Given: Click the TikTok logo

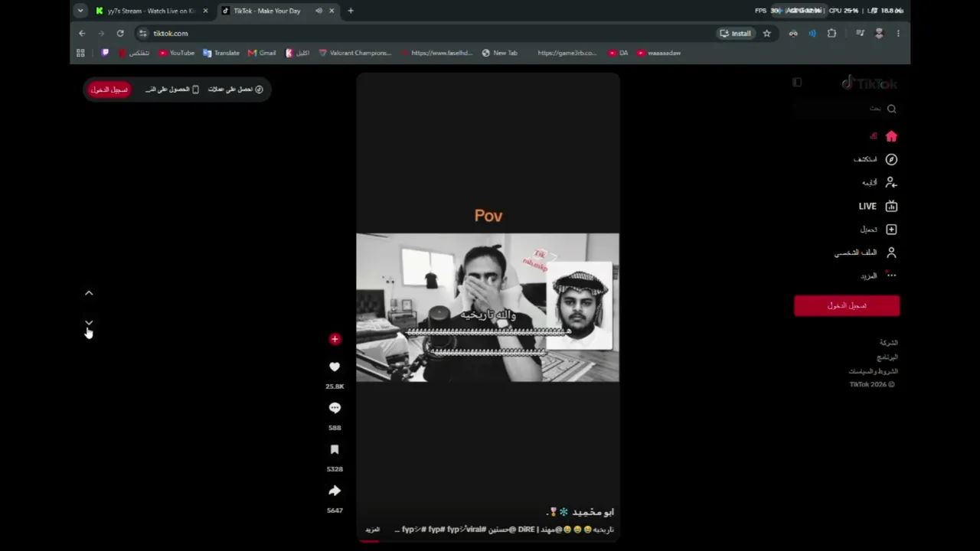Looking at the screenshot, I should coord(869,83).
